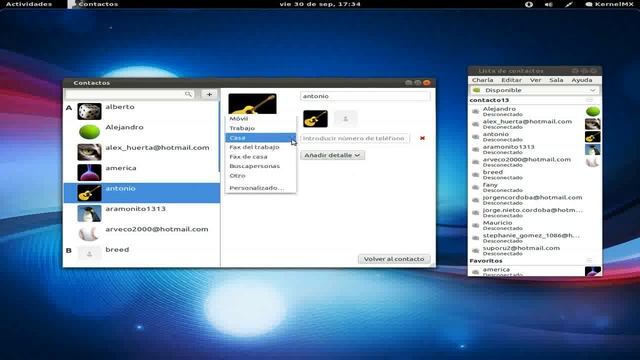
Task: Click the antonio name field
Action: point(365,96)
